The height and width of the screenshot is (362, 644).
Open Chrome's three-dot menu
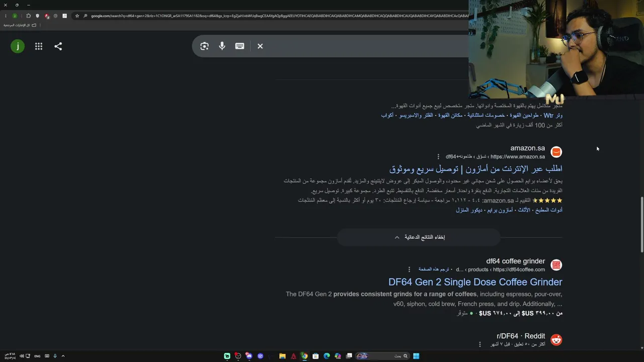6,16
